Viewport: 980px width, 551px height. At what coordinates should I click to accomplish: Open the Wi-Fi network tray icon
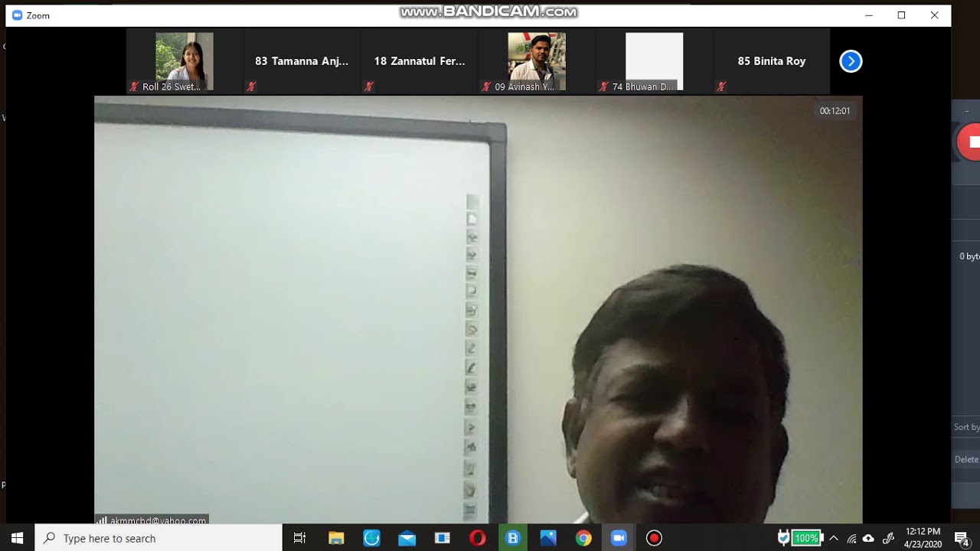click(x=851, y=538)
